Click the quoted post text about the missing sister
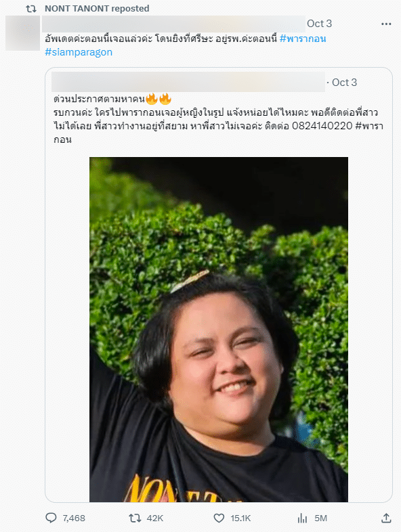The height and width of the screenshot is (532, 401). pyautogui.click(x=218, y=119)
